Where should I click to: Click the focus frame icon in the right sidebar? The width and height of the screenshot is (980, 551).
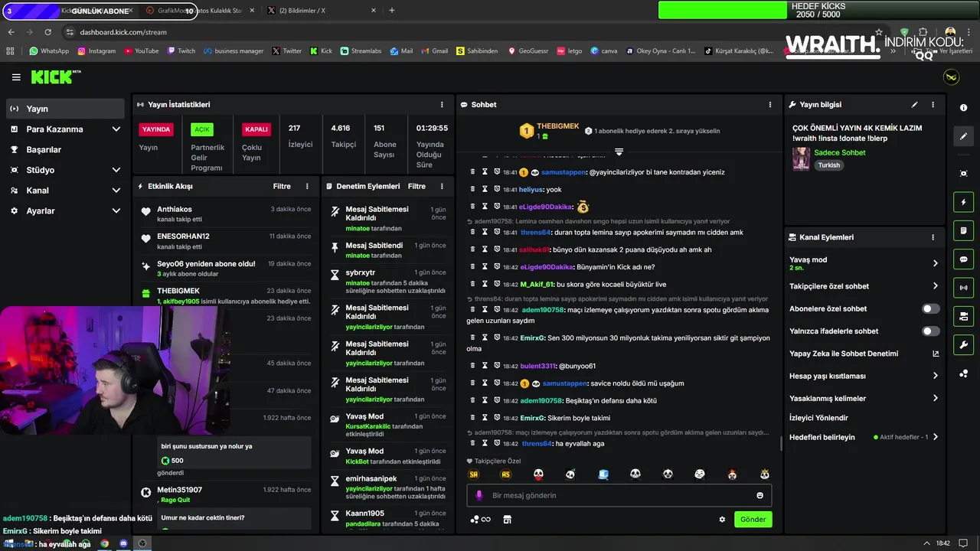pos(963,174)
